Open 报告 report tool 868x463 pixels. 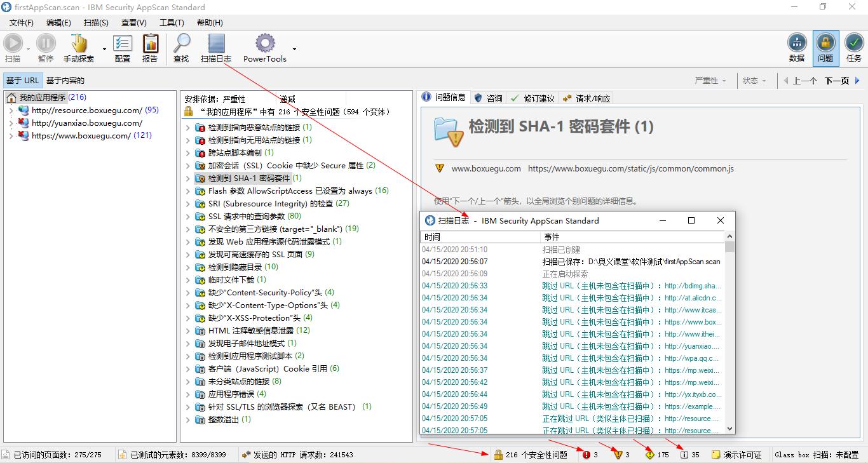(150, 48)
